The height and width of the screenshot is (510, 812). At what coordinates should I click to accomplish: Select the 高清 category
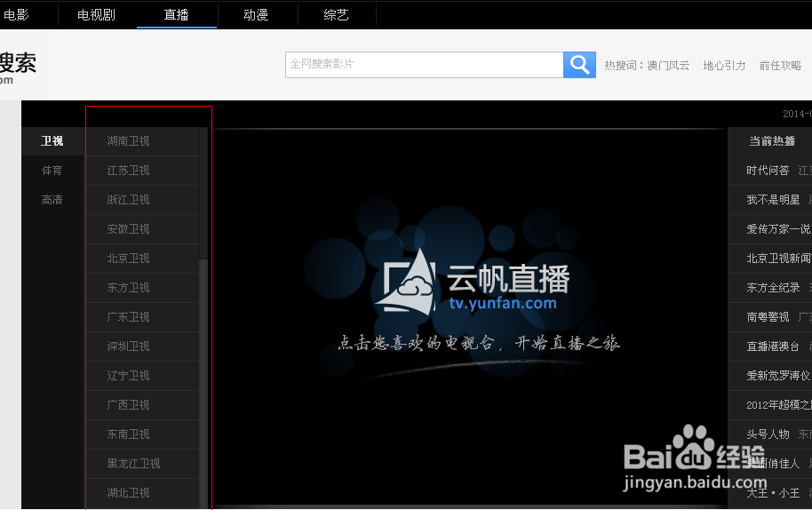coord(52,200)
